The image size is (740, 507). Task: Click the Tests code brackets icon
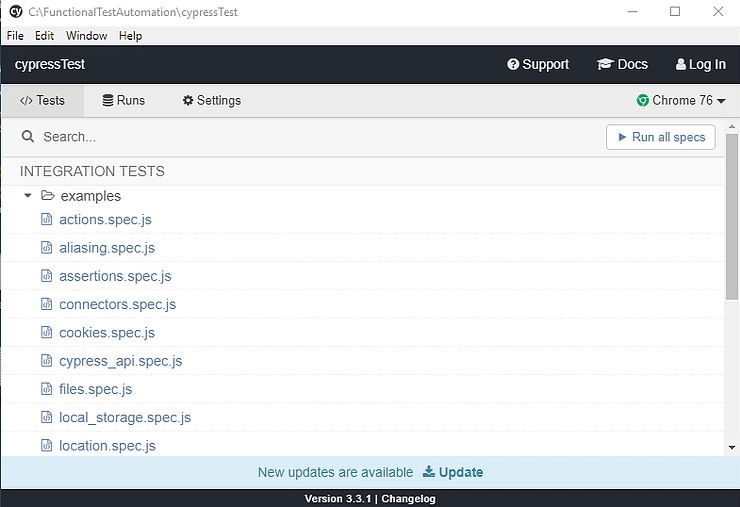coord(26,100)
